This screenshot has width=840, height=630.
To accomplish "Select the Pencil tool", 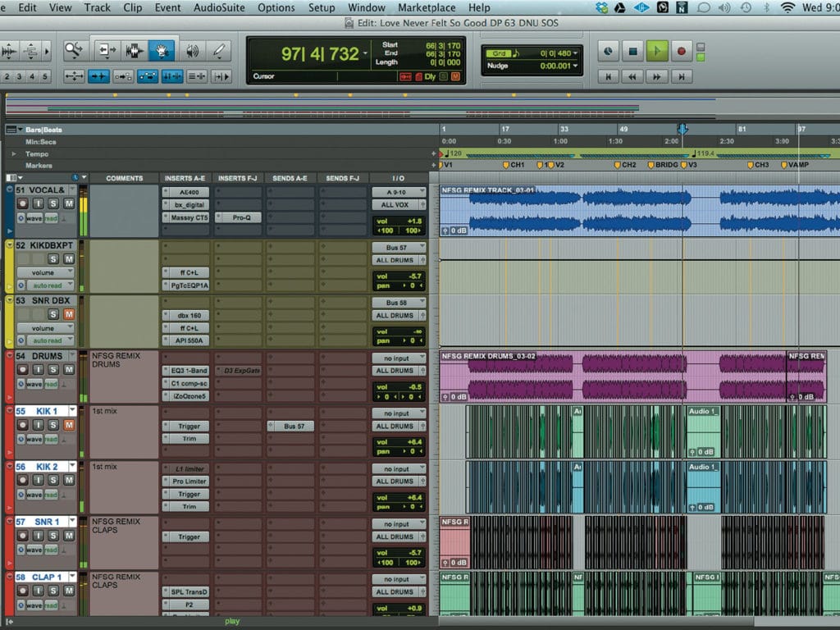I will [218, 51].
